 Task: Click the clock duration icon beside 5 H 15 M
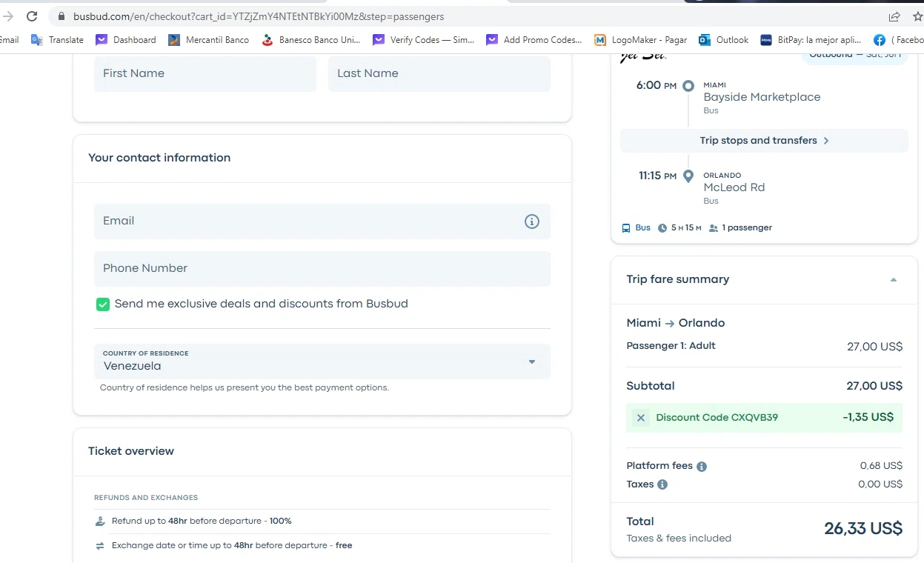click(x=662, y=228)
